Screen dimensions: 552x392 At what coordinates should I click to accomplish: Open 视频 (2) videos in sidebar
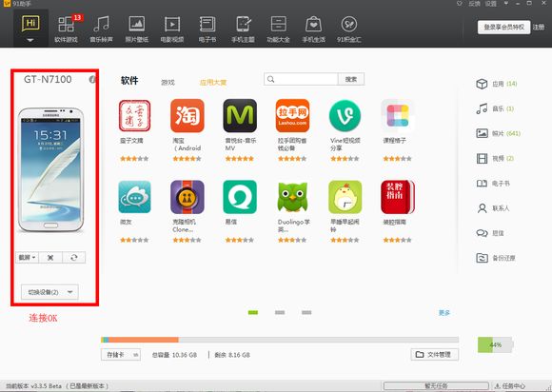coord(495,158)
